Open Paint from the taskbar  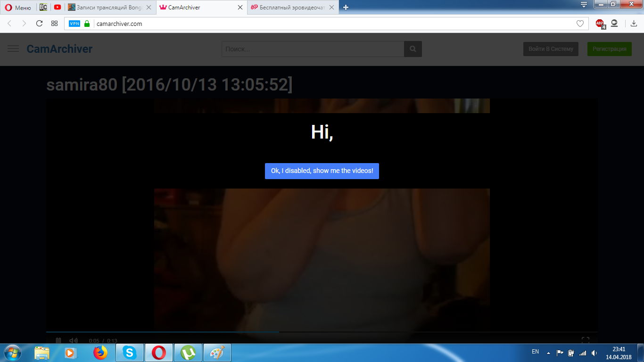(x=217, y=353)
